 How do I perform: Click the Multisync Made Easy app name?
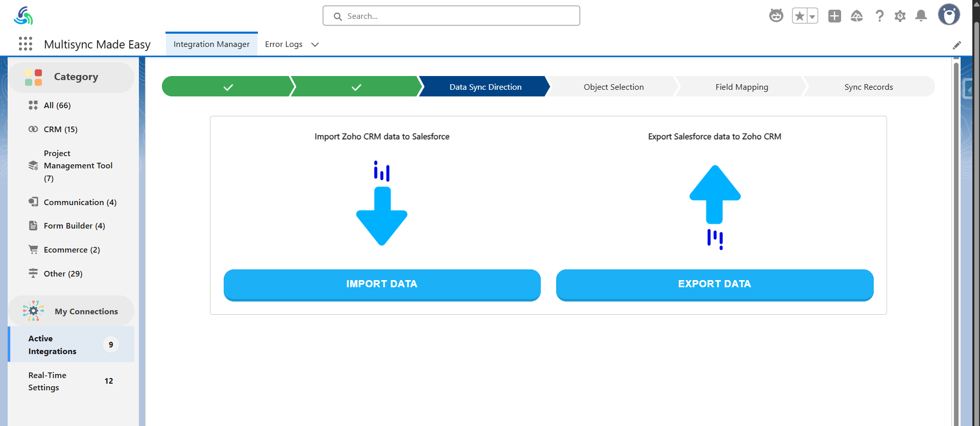(97, 44)
